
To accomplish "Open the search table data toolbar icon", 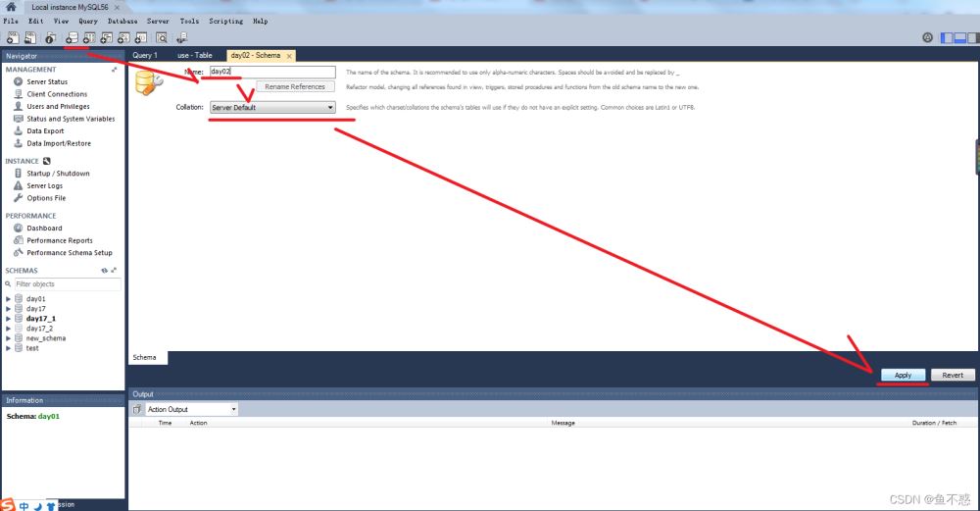I will [x=162, y=38].
